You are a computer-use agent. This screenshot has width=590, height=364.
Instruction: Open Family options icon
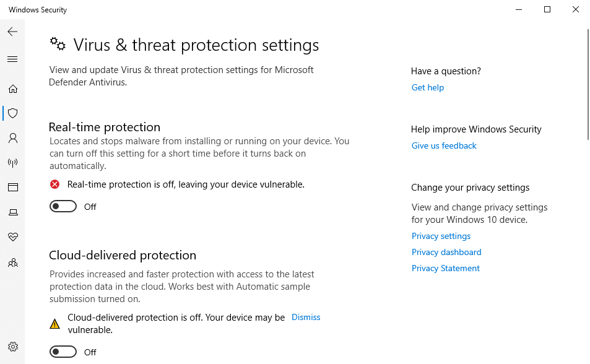point(12,262)
